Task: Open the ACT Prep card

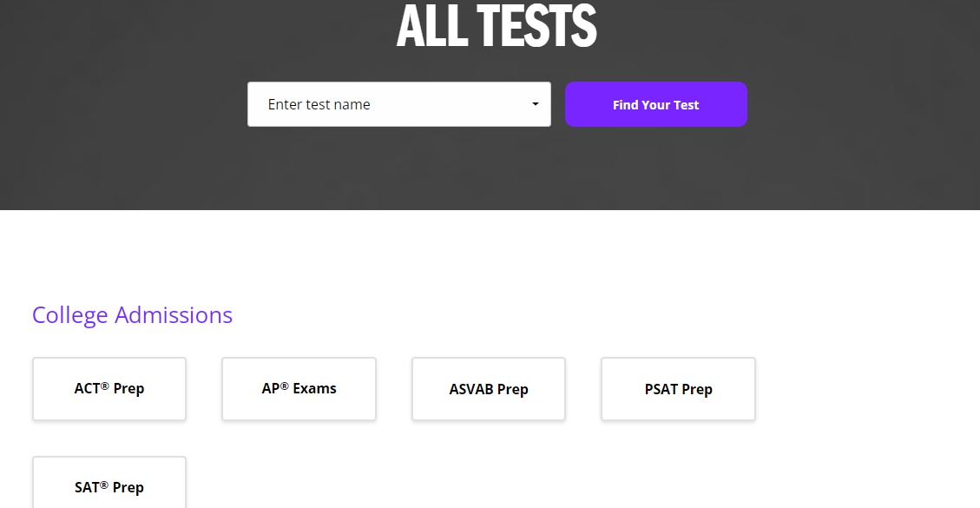Action: tap(109, 389)
